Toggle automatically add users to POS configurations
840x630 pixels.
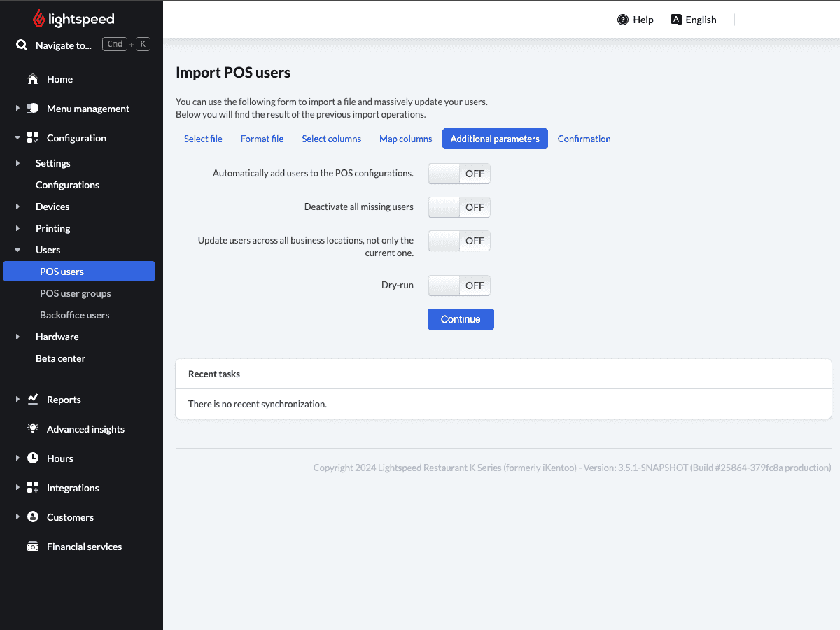[459, 174]
